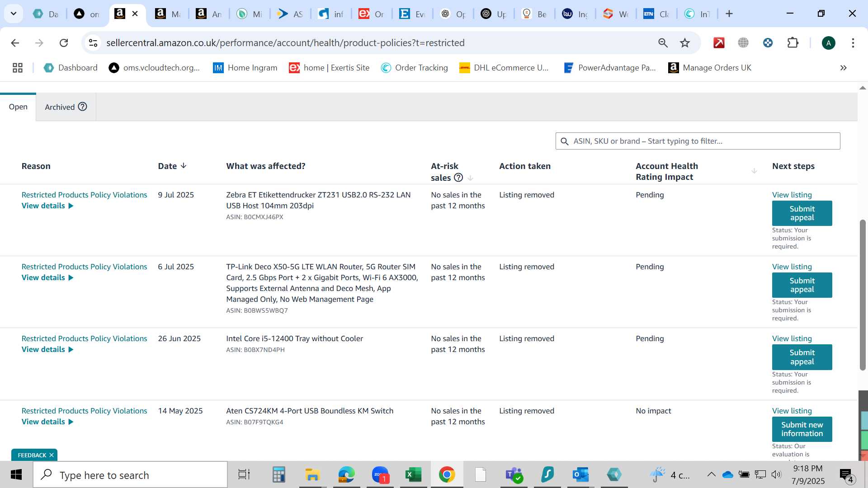This screenshot has width=868, height=488.
Task: Reload the current page
Action: click(64, 43)
